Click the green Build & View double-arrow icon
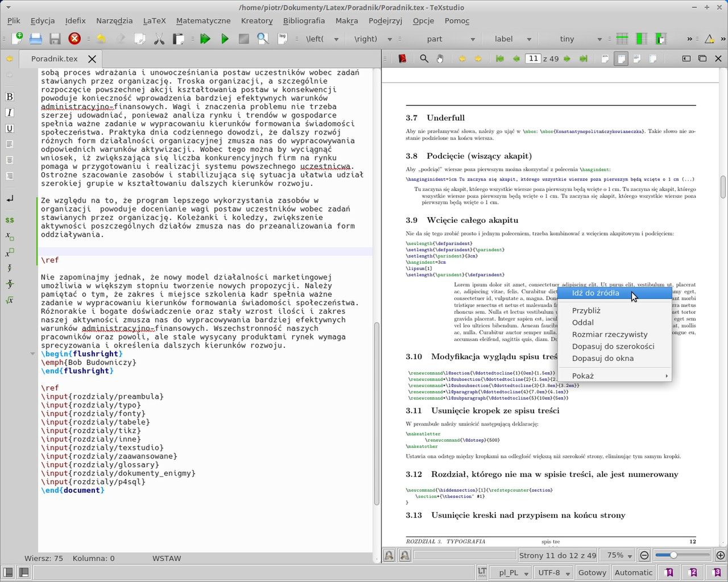The image size is (728, 582). coord(205,39)
